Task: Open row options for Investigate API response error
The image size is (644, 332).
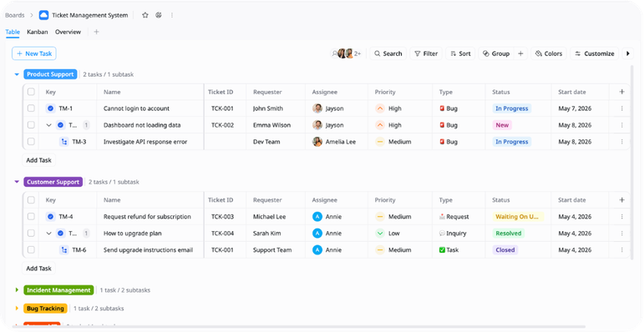Action: pos(621,142)
